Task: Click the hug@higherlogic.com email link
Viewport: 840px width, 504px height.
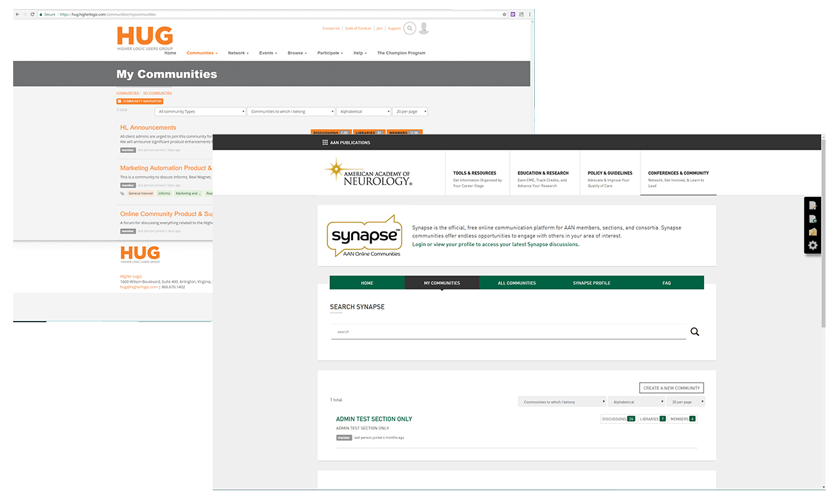Action: coord(139,287)
